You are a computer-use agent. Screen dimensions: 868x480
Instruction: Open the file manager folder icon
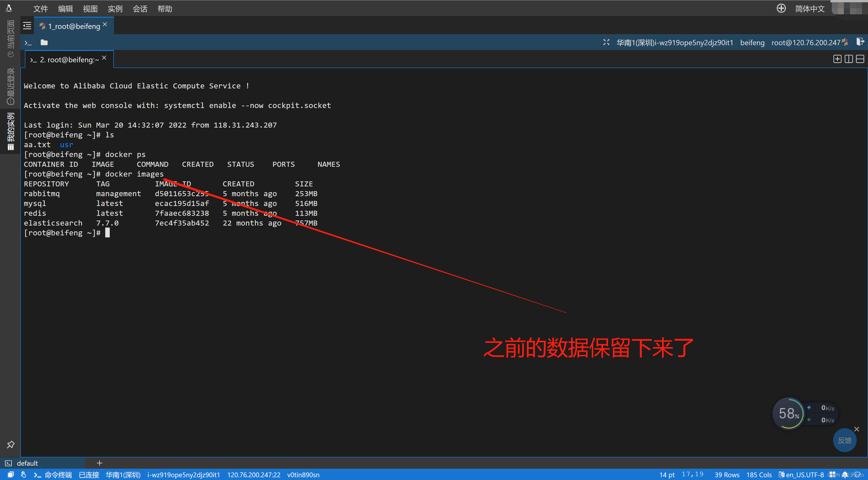(x=44, y=42)
